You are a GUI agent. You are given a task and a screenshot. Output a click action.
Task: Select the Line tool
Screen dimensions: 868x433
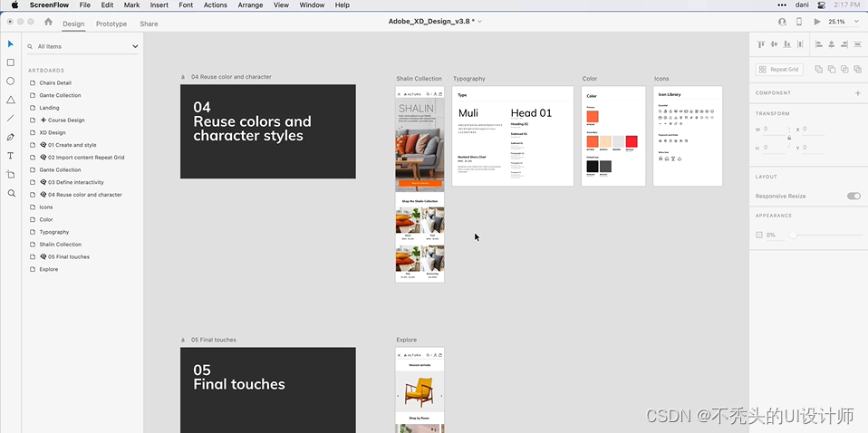(11, 118)
